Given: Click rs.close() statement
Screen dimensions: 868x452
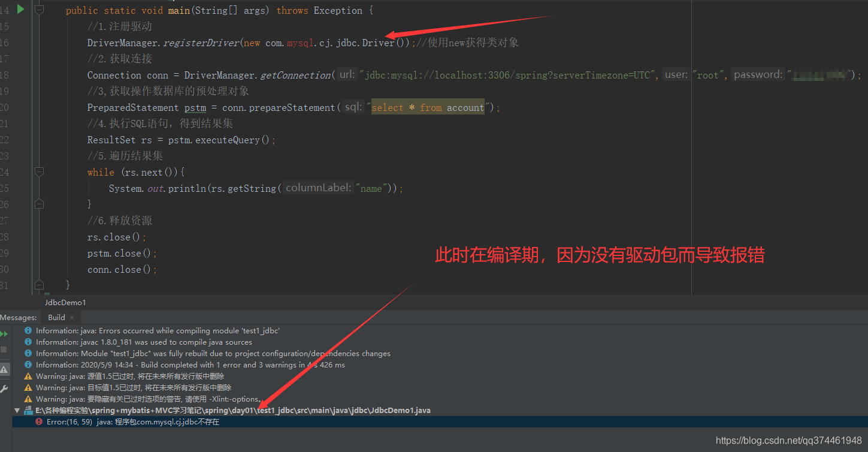Looking at the screenshot, I should [x=116, y=237].
